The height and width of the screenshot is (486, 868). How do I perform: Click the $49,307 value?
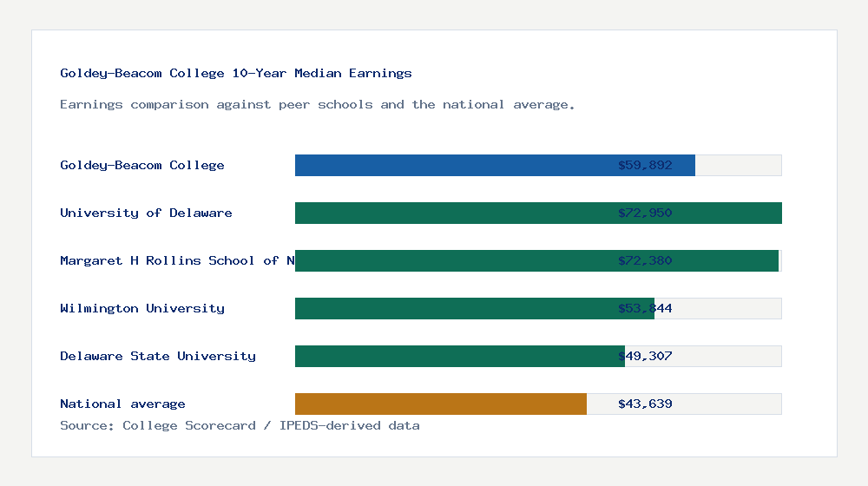645,355
